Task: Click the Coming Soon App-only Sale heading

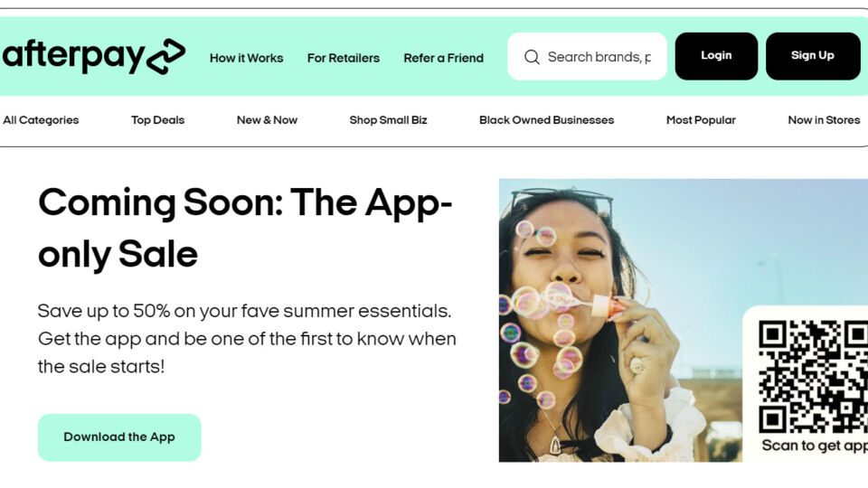Action: [245, 228]
